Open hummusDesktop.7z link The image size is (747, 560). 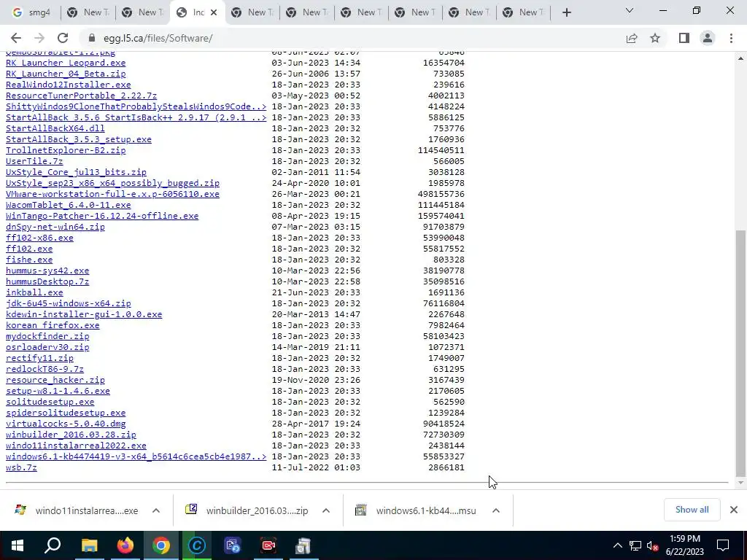[x=47, y=282]
